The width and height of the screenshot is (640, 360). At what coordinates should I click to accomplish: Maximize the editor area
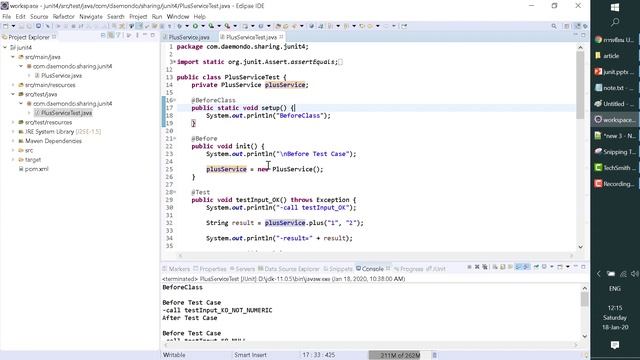pos(583,36)
